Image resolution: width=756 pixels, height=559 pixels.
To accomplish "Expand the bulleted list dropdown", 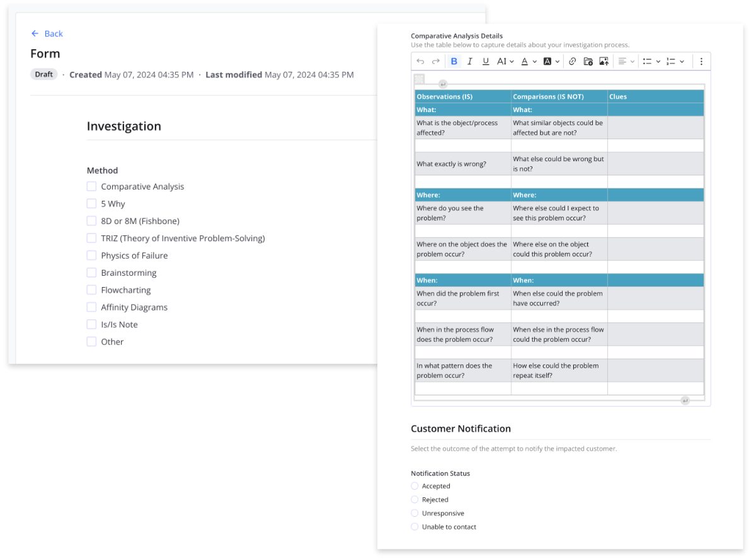I will click(651, 61).
